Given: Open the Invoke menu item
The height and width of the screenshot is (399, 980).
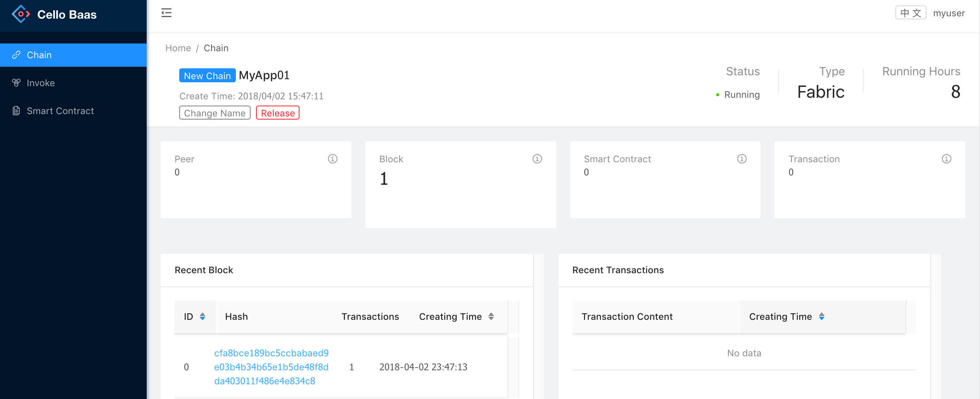Looking at the screenshot, I should 73,83.
